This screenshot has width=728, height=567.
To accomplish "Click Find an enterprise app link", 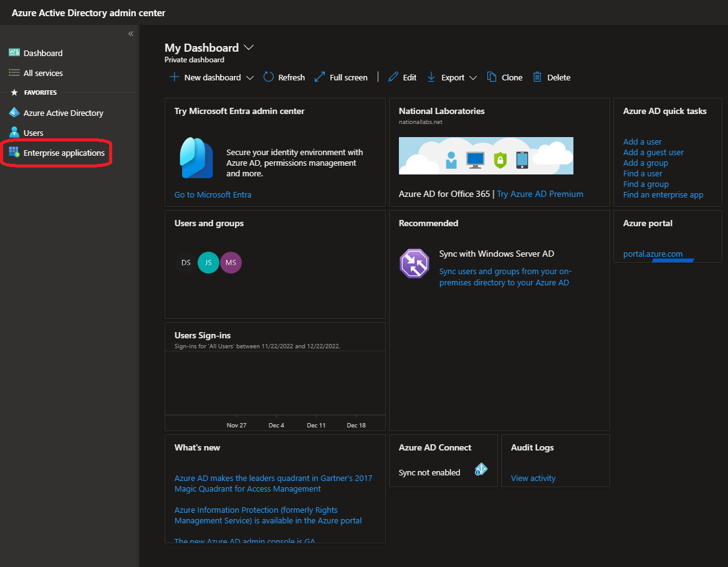I will pyautogui.click(x=663, y=195).
